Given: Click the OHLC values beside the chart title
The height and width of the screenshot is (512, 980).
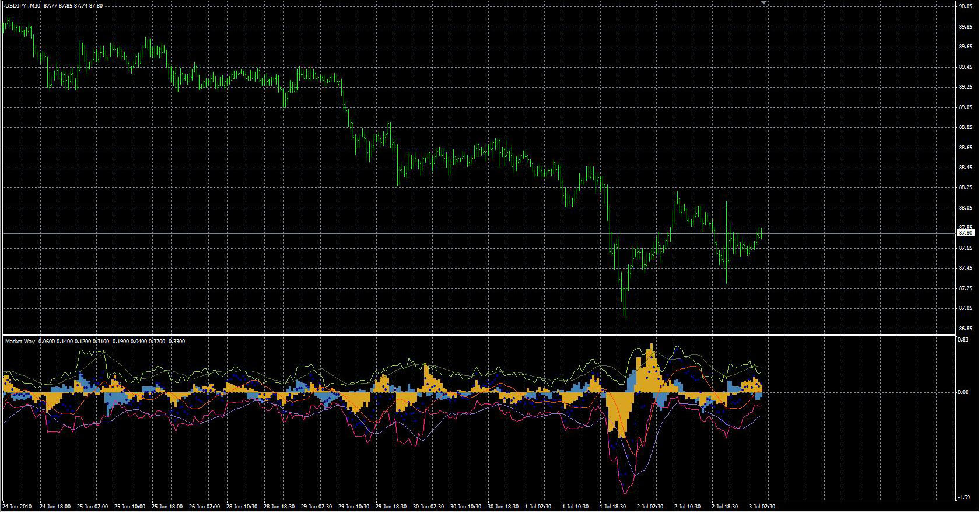Looking at the screenshot, I should [x=73, y=5].
